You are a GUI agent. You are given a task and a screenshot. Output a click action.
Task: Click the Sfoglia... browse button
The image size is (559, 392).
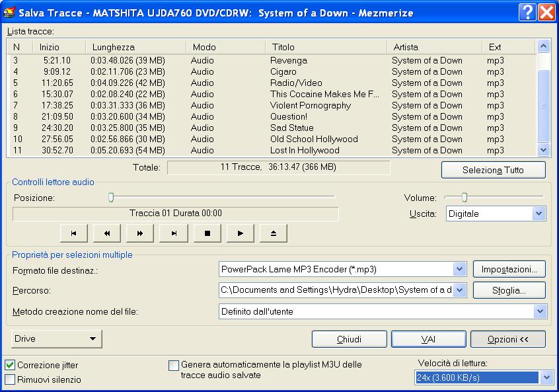[509, 290]
